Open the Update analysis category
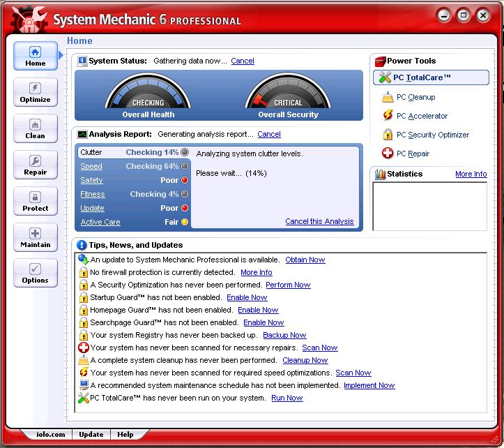 (92, 208)
